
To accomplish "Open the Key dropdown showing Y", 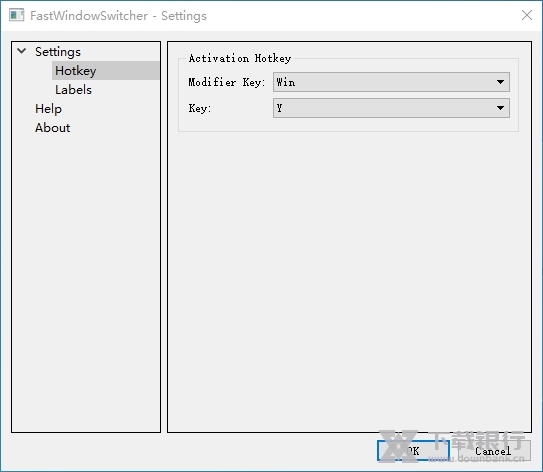I will click(391, 108).
